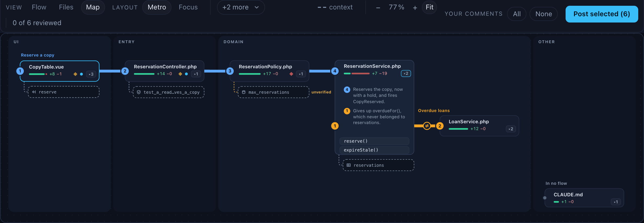This screenshot has width=644, height=223.
Task: Click the orange note 1 circle icon
Action: click(x=347, y=111)
